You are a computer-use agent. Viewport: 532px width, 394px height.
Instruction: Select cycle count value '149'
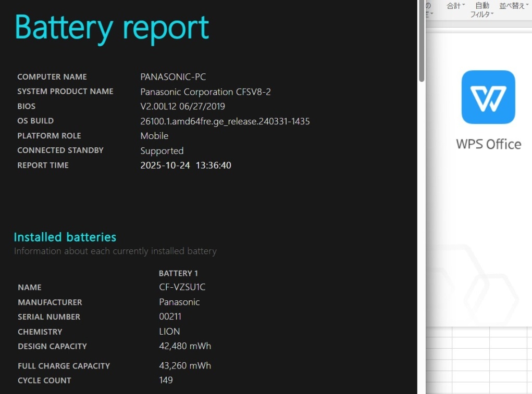(166, 380)
